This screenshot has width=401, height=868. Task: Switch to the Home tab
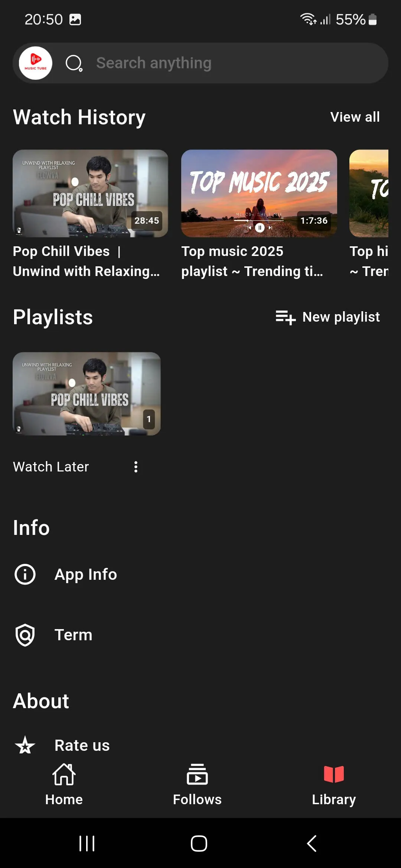pyautogui.click(x=64, y=784)
